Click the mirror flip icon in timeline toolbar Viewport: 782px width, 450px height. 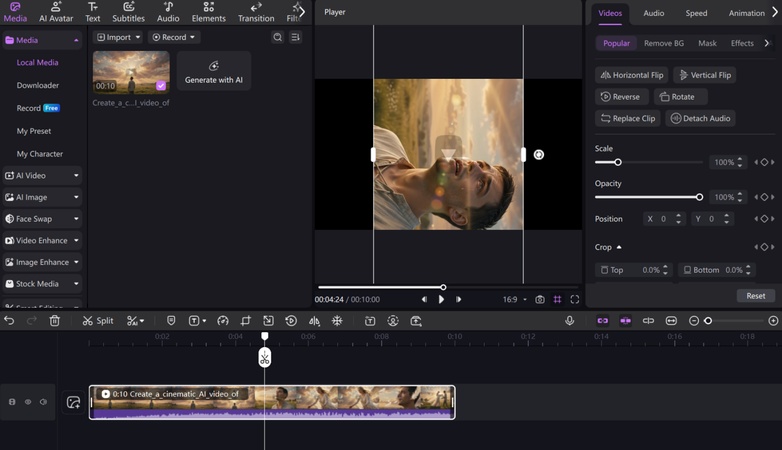pos(314,321)
